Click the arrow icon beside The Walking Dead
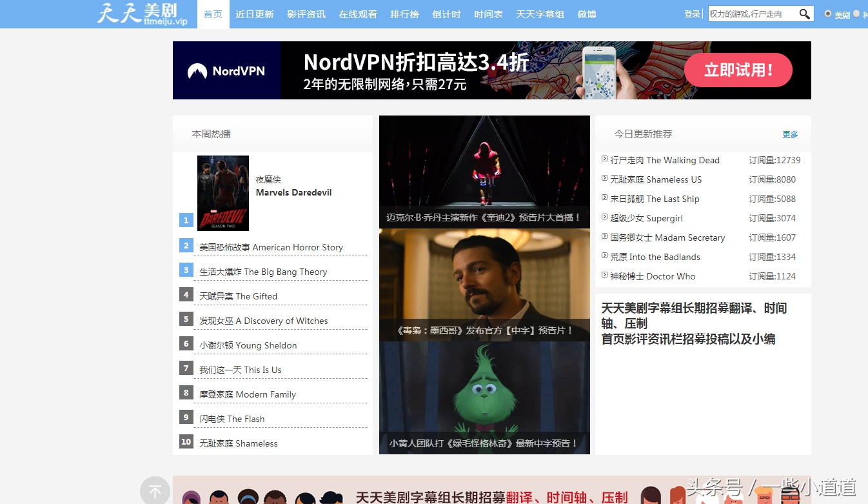This screenshot has width=868, height=504. [x=603, y=160]
